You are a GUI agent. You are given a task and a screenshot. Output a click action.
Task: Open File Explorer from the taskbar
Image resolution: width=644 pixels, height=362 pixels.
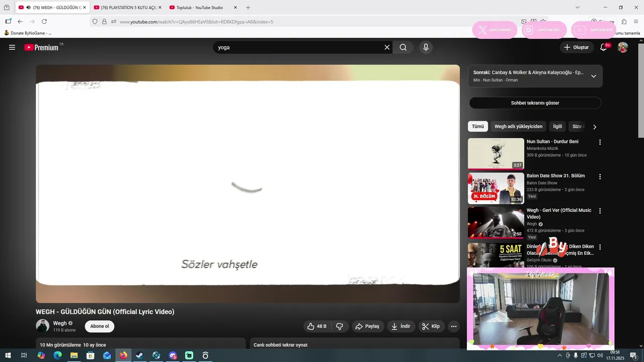pyautogui.click(x=74, y=355)
